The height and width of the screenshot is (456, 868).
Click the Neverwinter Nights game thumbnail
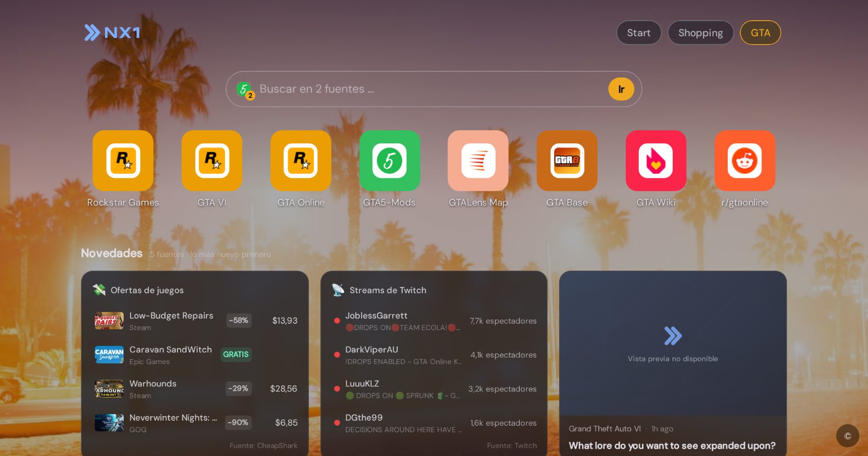(109, 423)
